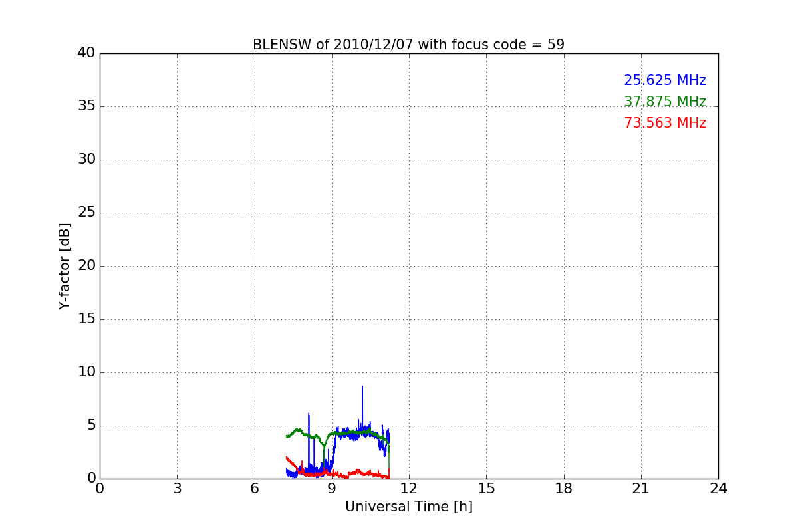Click the x-axis tick label '24'
This screenshot has height=532, width=798.
pyautogui.click(x=718, y=489)
